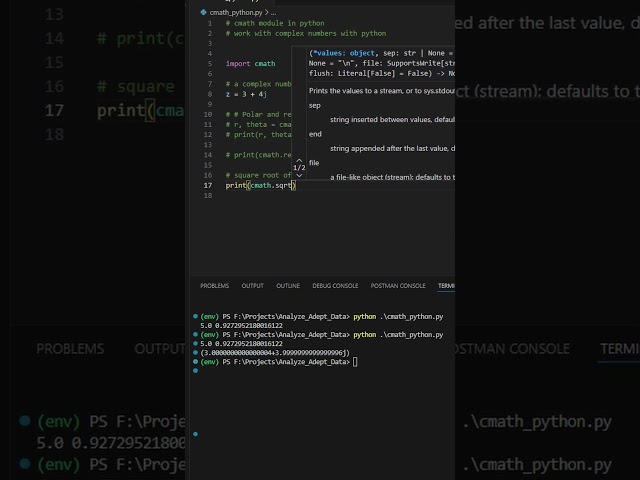Open the cmath_python.py breadcrumb item
The width and height of the screenshot is (640, 480).
tap(236, 13)
